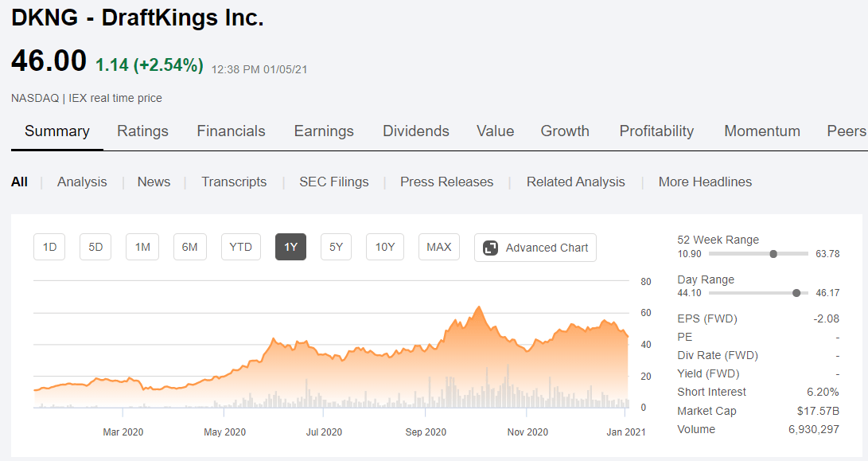The height and width of the screenshot is (461, 868).
Task: Switch chart to 1M range
Action: click(x=142, y=247)
